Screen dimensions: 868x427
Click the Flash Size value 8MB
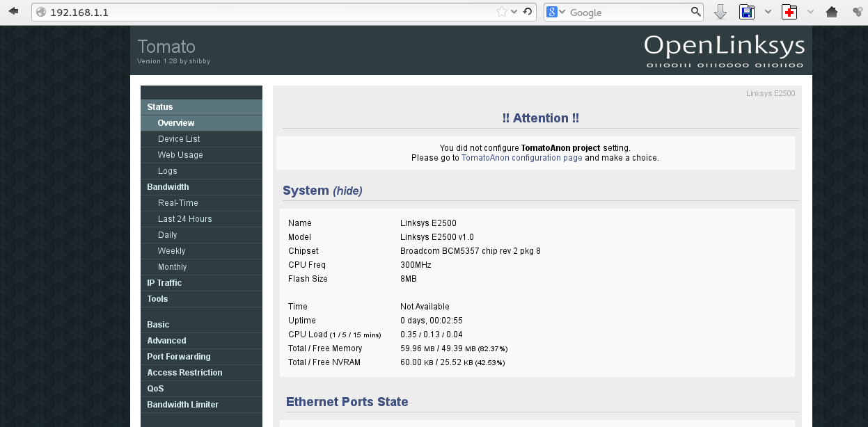coord(409,279)
